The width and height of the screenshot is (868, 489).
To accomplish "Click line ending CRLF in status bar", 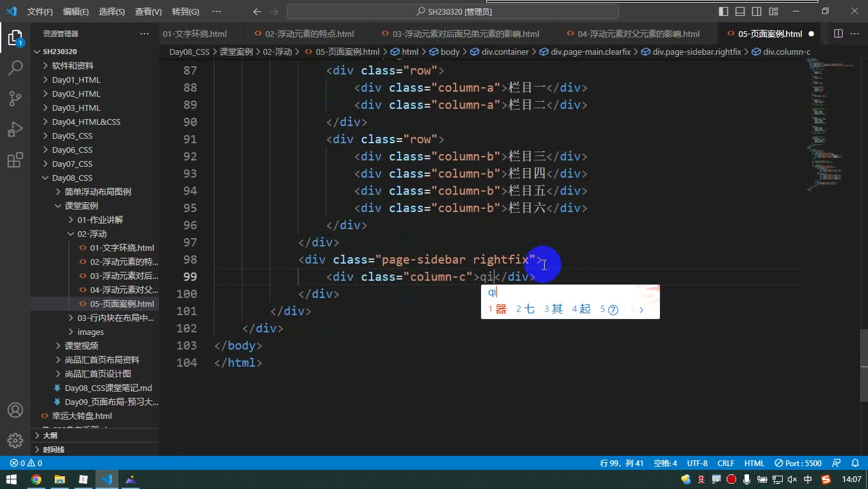I will [725, 463].
